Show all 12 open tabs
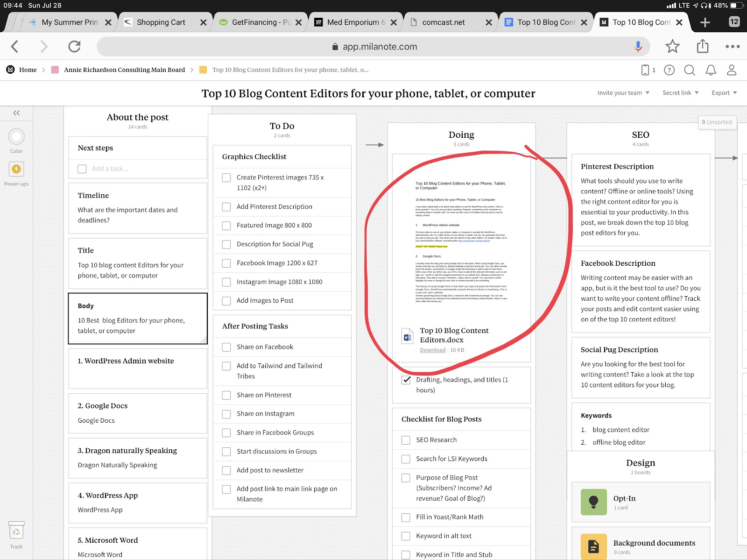 point(734,21)
